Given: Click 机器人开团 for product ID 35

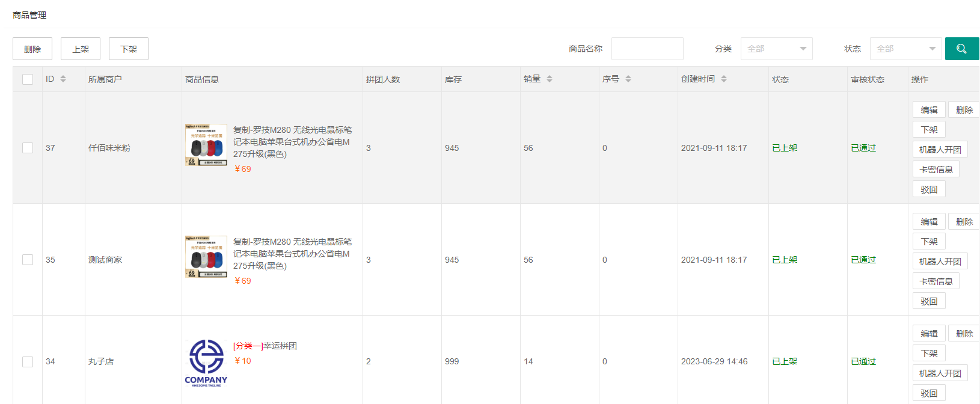Looking at the screenshot, I should 940,262.
